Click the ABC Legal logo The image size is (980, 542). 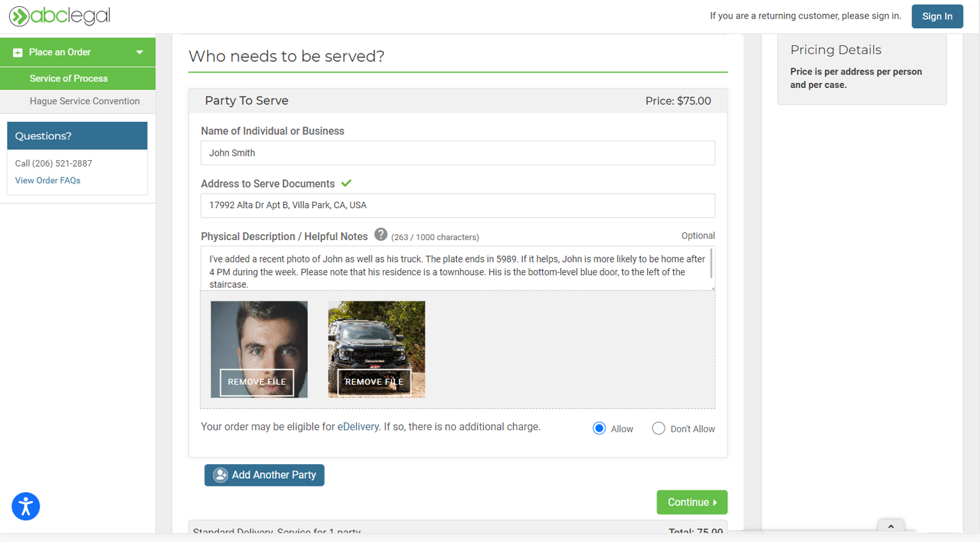coord(59,16)
